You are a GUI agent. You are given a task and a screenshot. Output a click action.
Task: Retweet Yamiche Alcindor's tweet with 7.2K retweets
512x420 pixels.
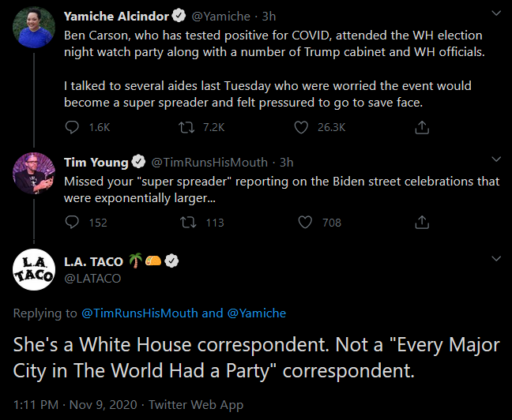click(x=186, y=127)
